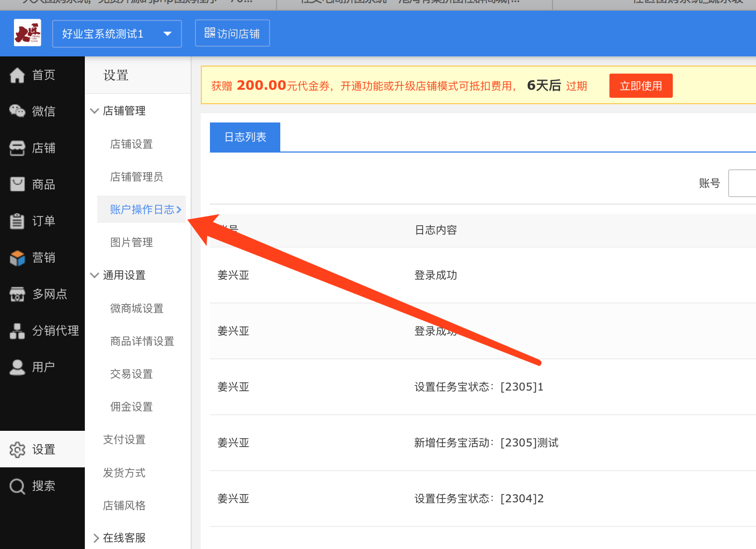
Task: Click the first 登录成功 log entry
Action: [x=435, y=275]
